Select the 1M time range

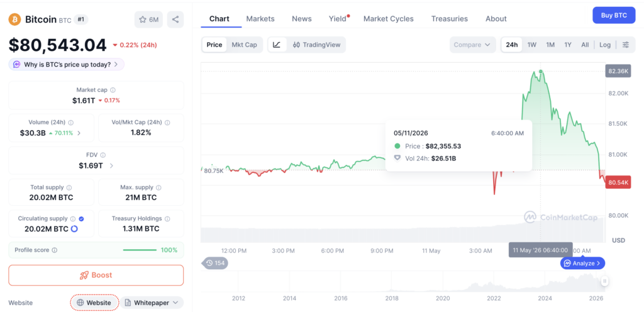tap(550, 45)
